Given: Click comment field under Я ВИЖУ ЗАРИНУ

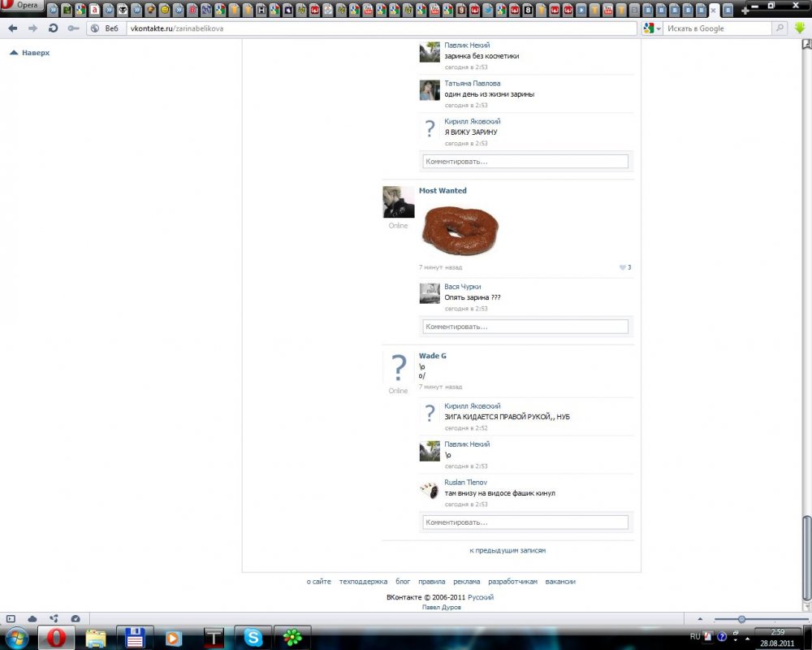Looking at the screenshot, I should coord(525,161).
